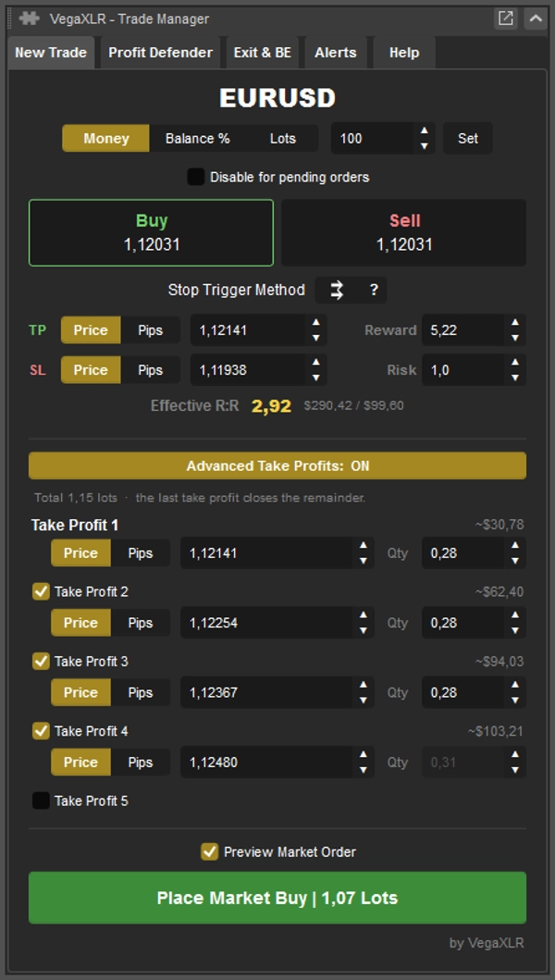Open the Profit Defender tab
Image resolution: width=555 pixels, height=980 pixels.
(x=161, y=53)
